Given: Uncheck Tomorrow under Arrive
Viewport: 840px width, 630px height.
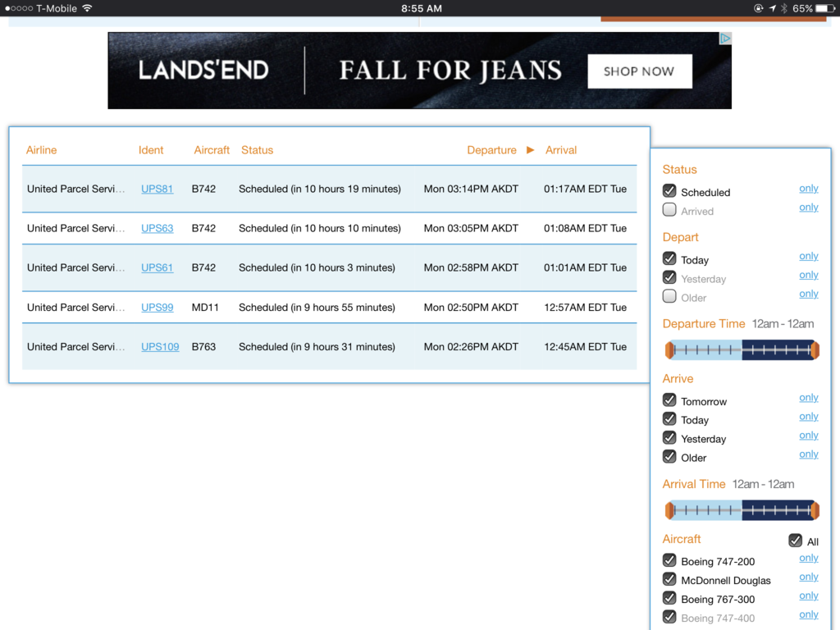Looking at the screenshot, I should coord(669,400).
